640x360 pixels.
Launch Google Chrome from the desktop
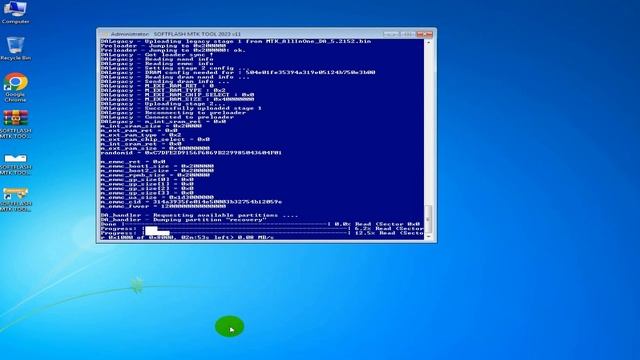click(16, 87)
